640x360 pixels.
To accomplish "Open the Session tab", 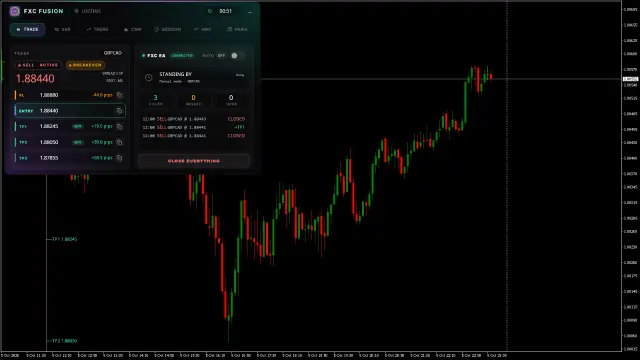I will (167, 29).
